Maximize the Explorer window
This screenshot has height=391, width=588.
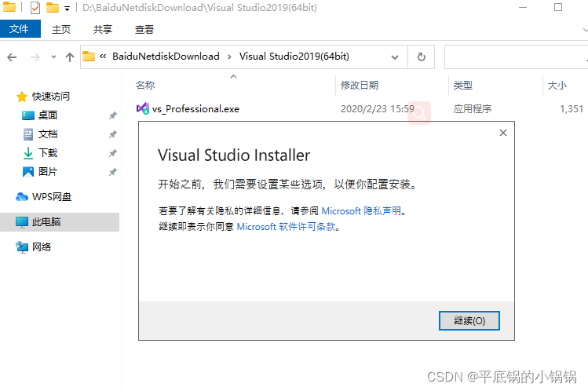(x=558, y=7)
